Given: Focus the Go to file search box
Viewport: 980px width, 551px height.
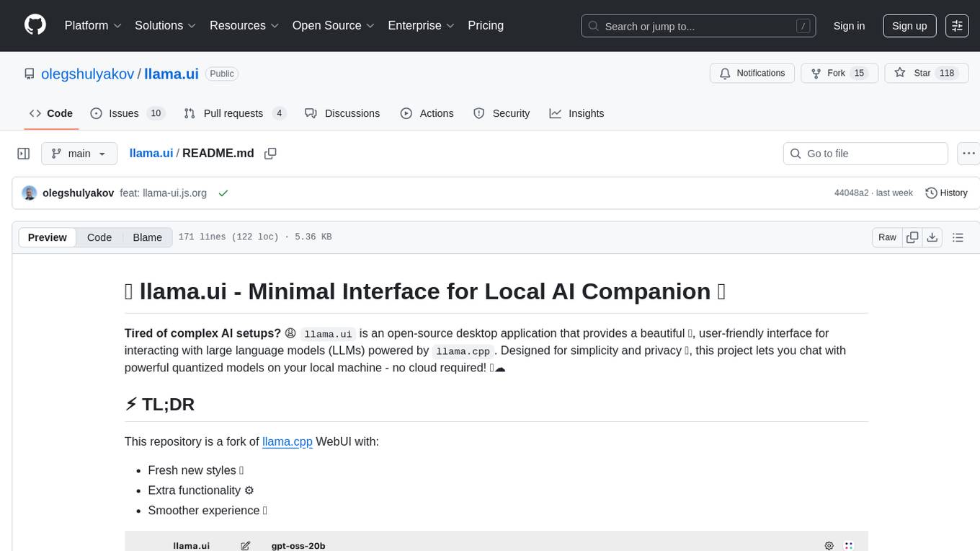Looking at the screenshot, I should [865, 154].
